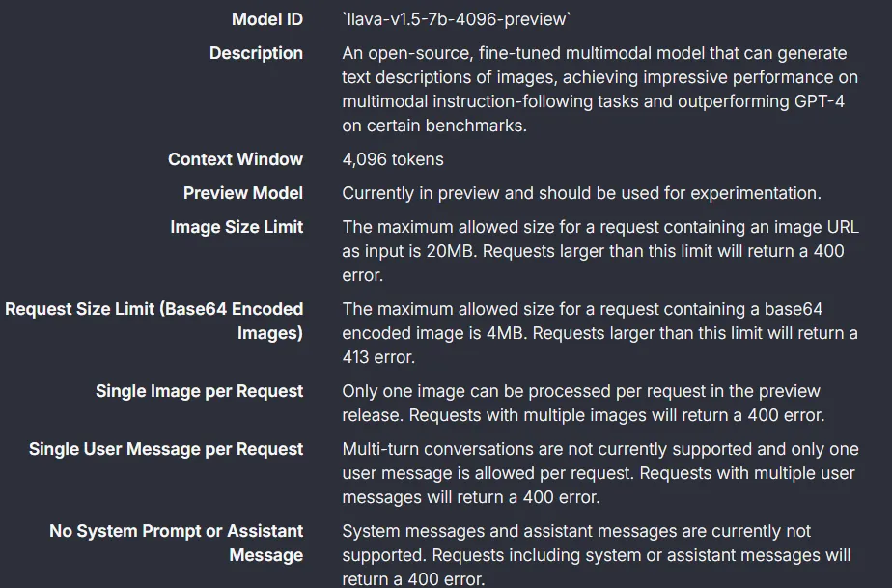892x588 pixels.
Task: Click the 4,096 tokens value
Action: 393,159
